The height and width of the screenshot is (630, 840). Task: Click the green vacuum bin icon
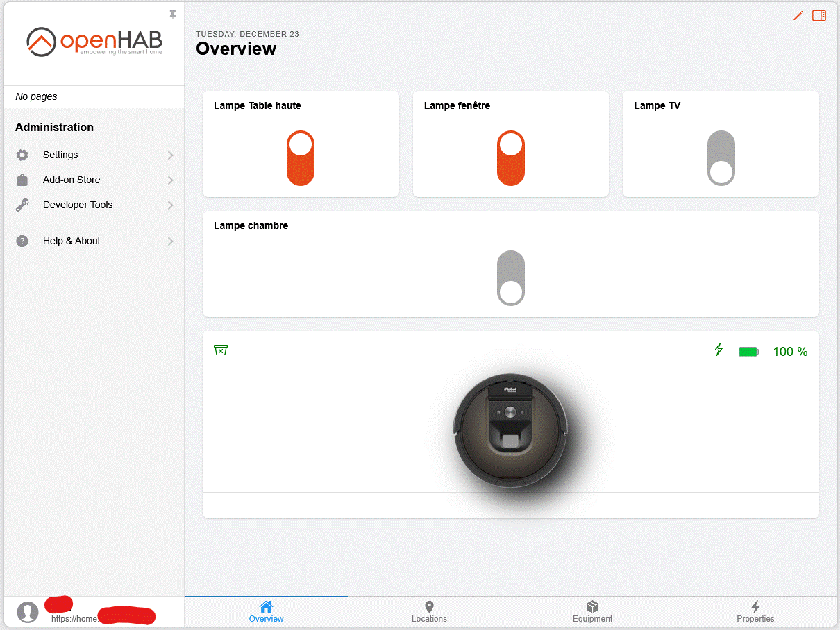click(x=221, y=350)
